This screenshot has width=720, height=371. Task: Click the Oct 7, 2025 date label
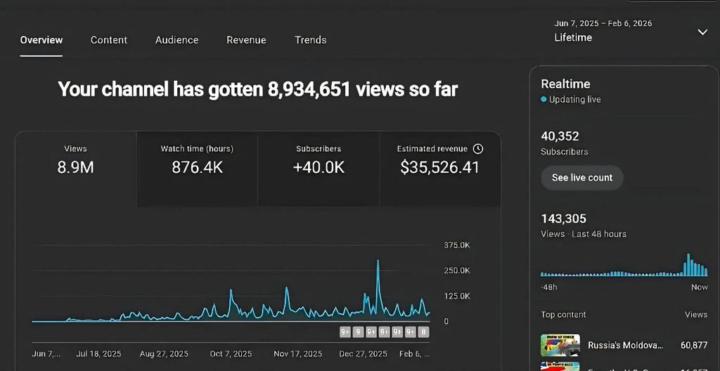[x=231, y=354]
